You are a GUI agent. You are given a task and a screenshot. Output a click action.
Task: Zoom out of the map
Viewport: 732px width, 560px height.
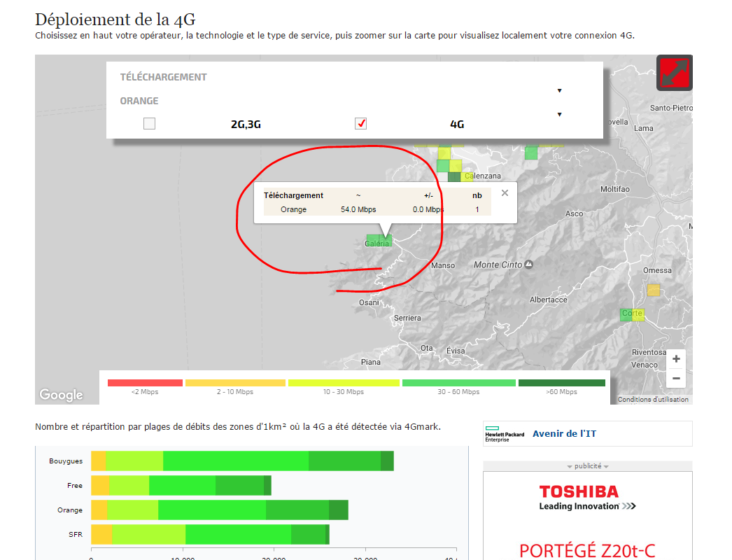tap(676, 379)
